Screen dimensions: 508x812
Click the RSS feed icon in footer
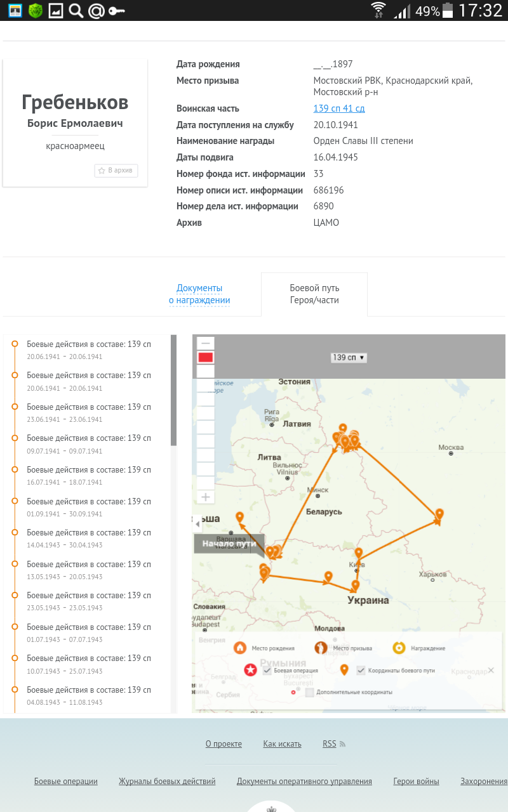click(x=343, y=744)
